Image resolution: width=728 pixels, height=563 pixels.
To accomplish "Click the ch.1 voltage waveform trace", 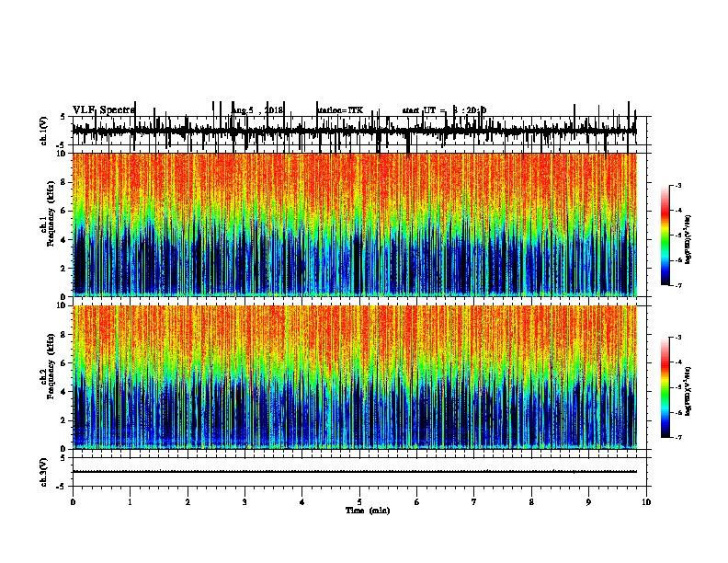I will pos(354,131).
